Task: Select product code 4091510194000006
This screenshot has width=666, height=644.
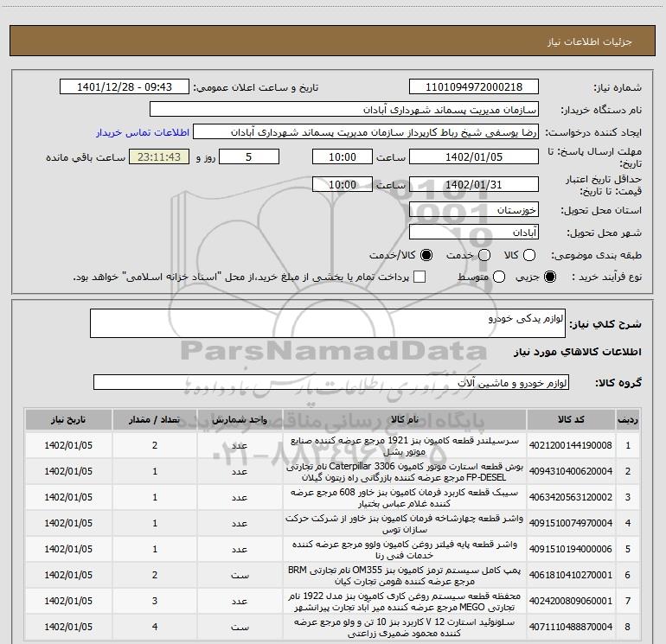Action: tap(571, 549)
